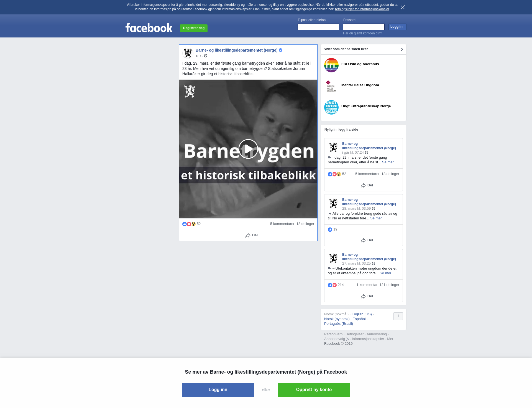The height and width of the screenshot is (408, 532).
Task: Click Se mer on Utekontakten sidebar post
Action: [x=385, y=273]
